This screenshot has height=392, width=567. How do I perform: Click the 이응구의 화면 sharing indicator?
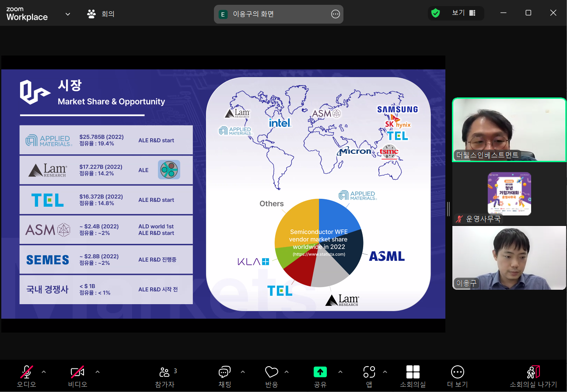[x=279, y=14]
